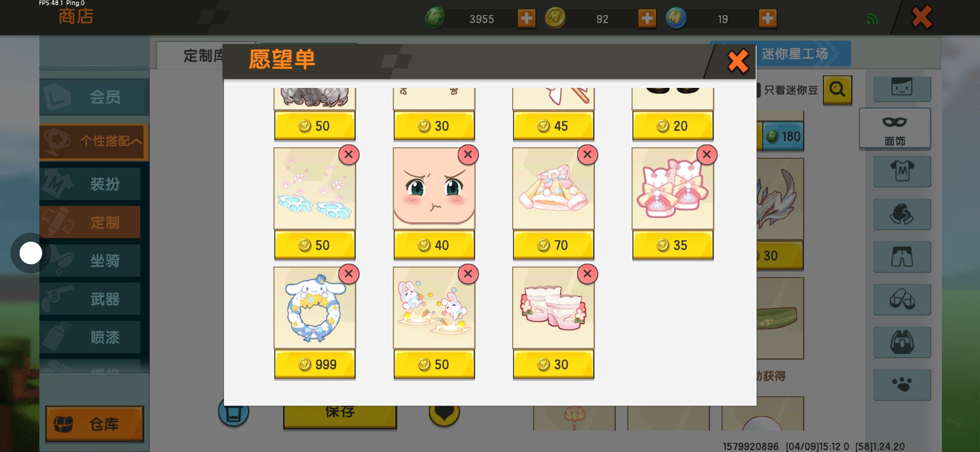Add more green mini beans plus button
980x452 pixels.
(526, 18)
